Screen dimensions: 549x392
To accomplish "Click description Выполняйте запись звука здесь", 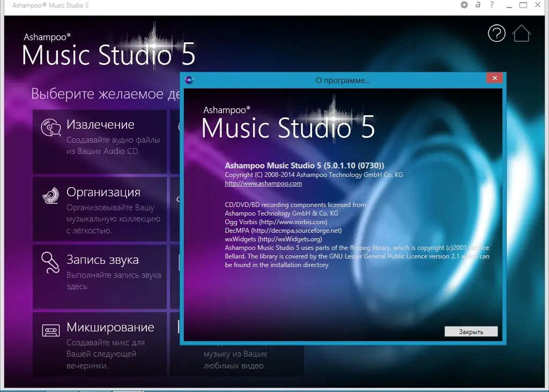I will coord(114,280).
